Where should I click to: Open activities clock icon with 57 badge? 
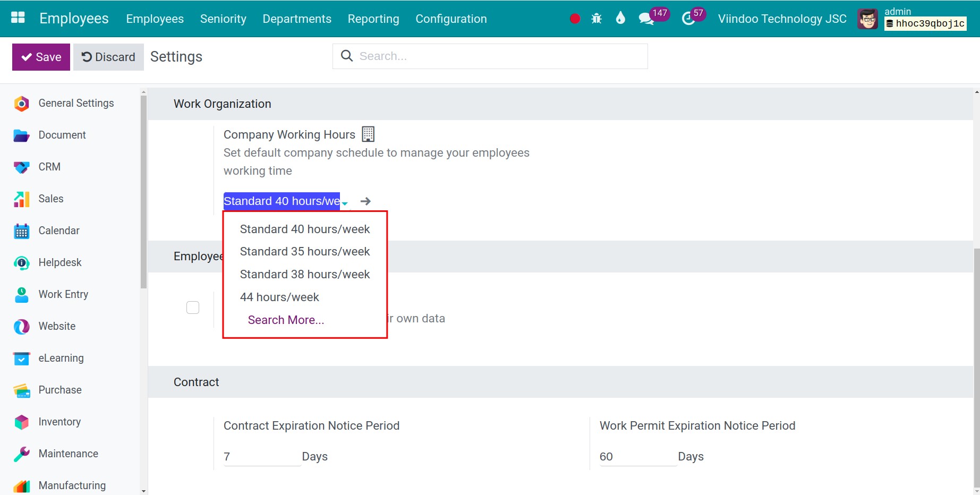pos(688,19)
